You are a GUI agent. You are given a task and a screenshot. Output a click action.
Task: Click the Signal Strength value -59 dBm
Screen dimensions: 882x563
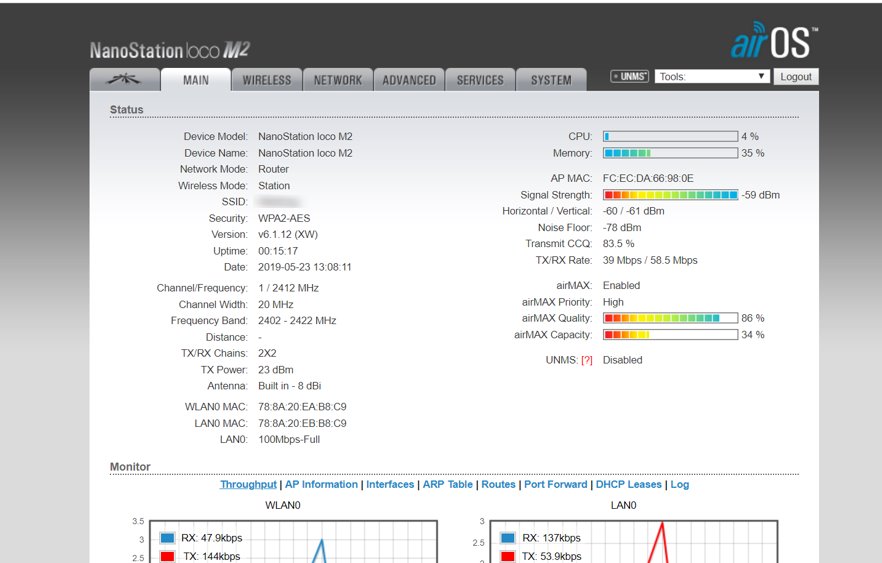pyautogui.click(x=760, y=195)
